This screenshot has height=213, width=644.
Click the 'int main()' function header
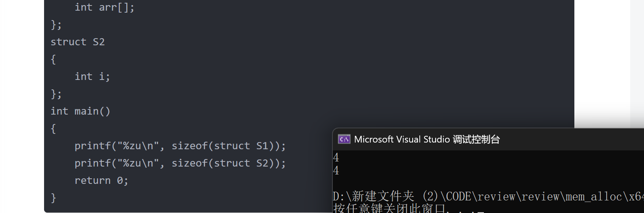point(80,111)
